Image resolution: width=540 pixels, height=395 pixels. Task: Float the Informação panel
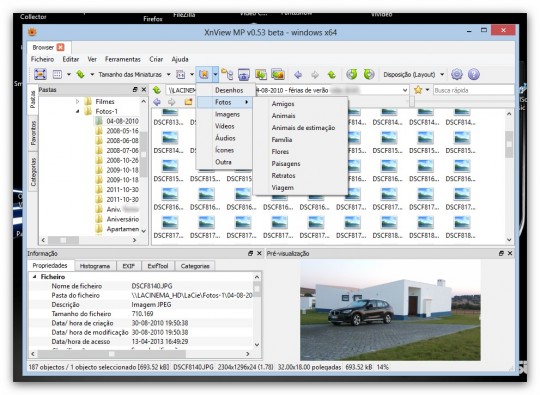click(x=250, y=253)
